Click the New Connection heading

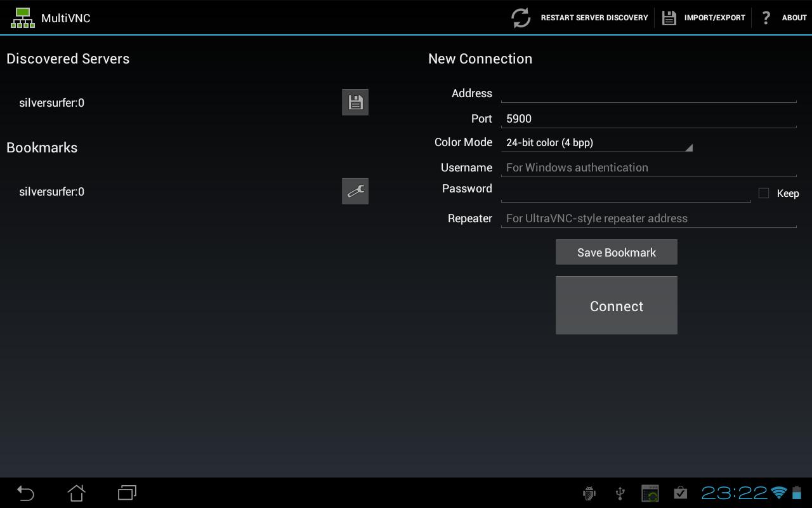480,58
